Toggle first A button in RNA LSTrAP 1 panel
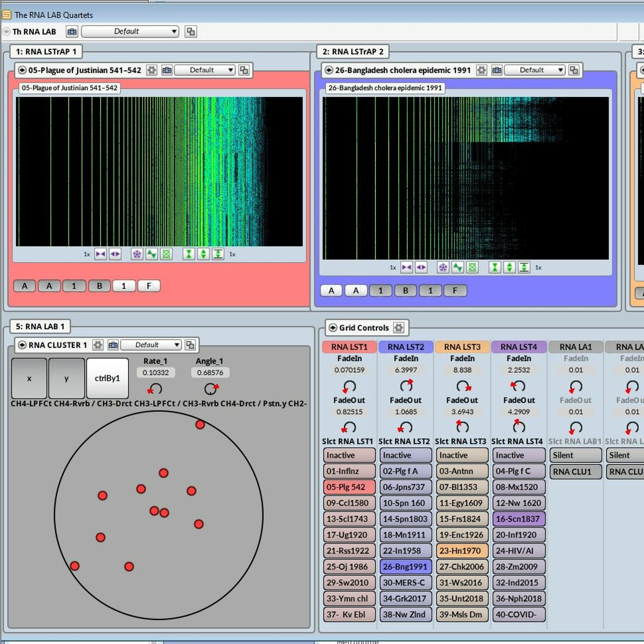The image size is (644, 644). click(24, 286)
